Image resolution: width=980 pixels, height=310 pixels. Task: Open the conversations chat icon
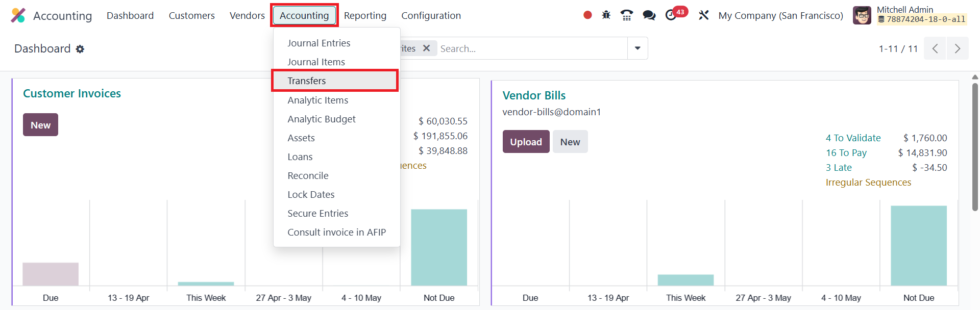point(649,15)
